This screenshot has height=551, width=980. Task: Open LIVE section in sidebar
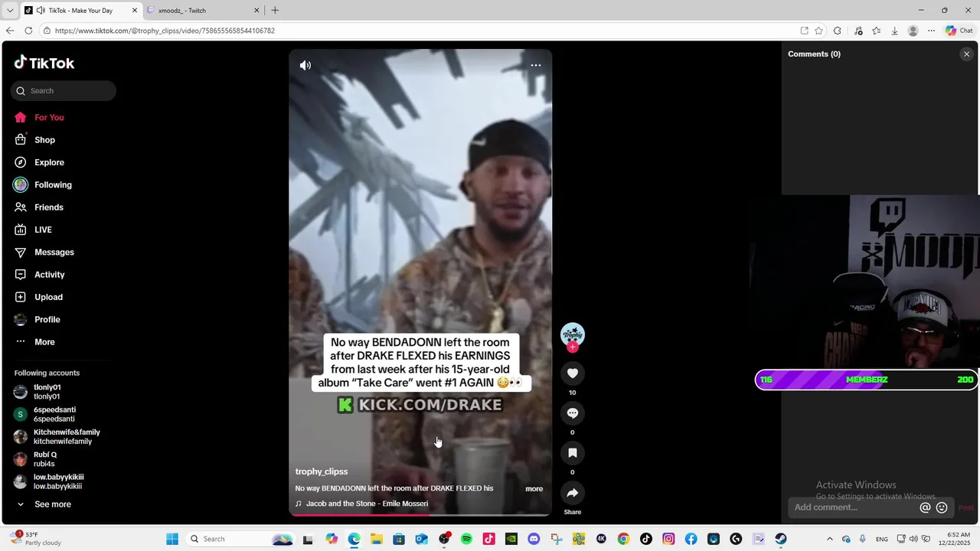[x=43, y=230]
